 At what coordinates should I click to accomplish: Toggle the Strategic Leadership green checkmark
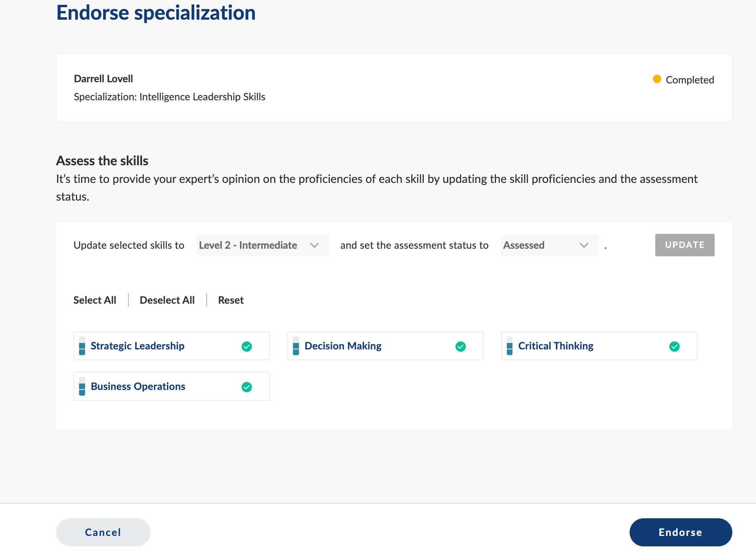coord(247,347)
